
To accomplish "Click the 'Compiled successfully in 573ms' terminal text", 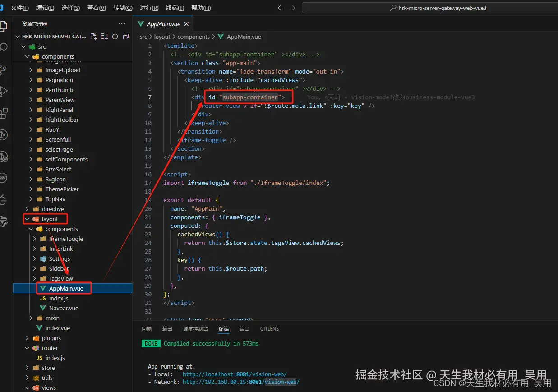I will 211,343.
